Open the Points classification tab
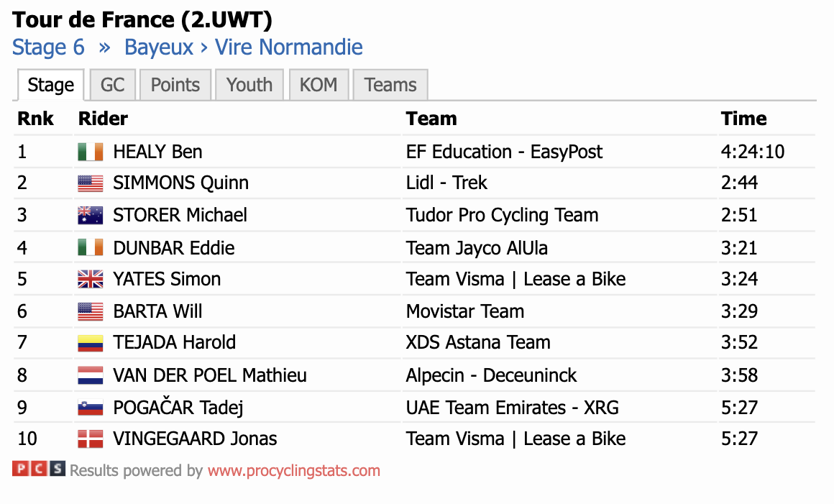The image size is (834, 504). 175,85
